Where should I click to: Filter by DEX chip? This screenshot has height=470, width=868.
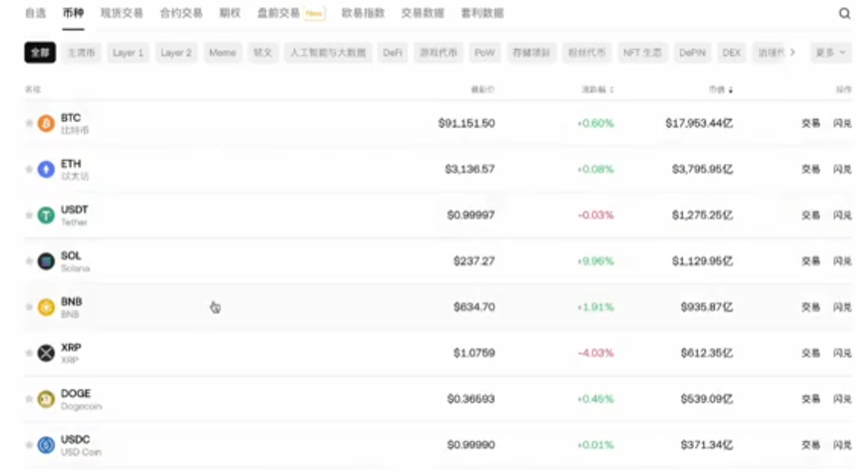(x=731, y=52)
